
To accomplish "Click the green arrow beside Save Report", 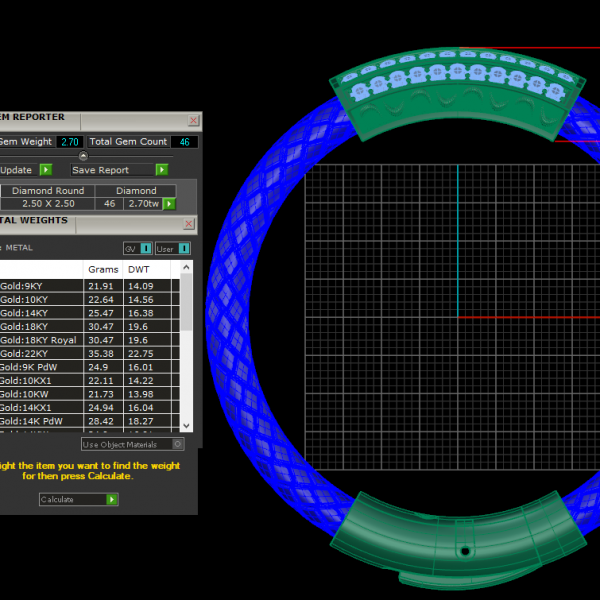I will 161,170.
